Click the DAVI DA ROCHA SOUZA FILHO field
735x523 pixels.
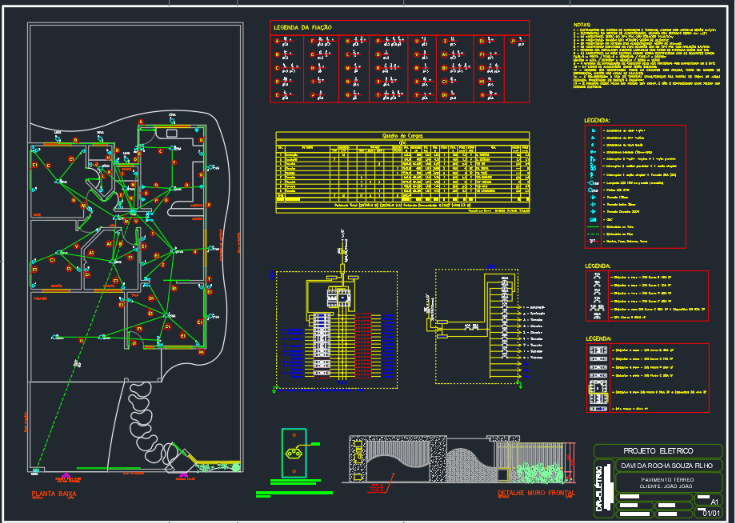669,465
